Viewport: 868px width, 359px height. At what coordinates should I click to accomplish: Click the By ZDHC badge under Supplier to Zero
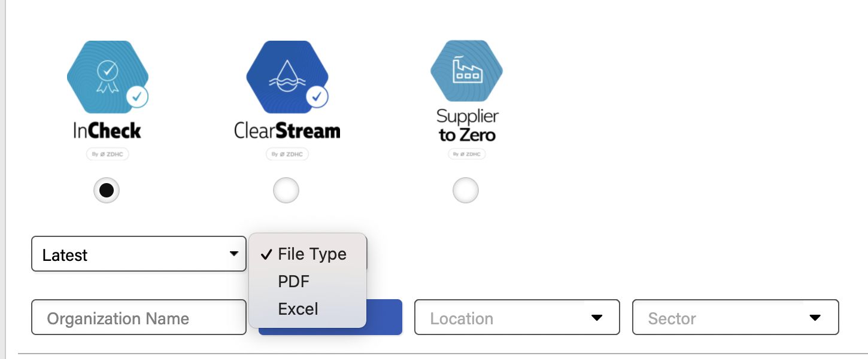coord(466,154)
